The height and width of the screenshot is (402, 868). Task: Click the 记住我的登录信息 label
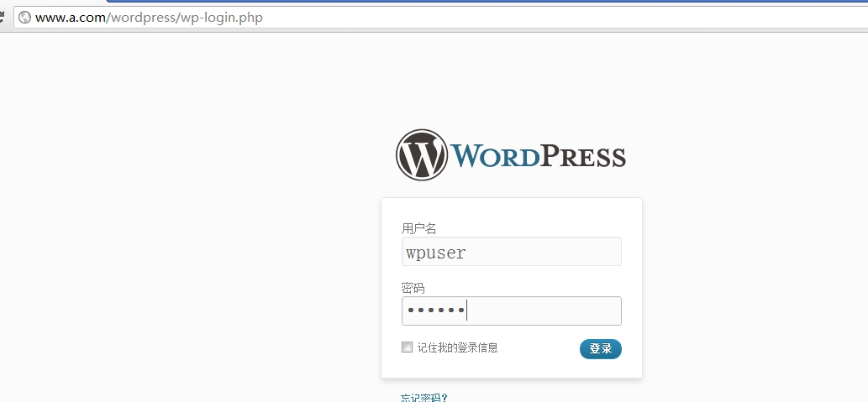point(458,347)
